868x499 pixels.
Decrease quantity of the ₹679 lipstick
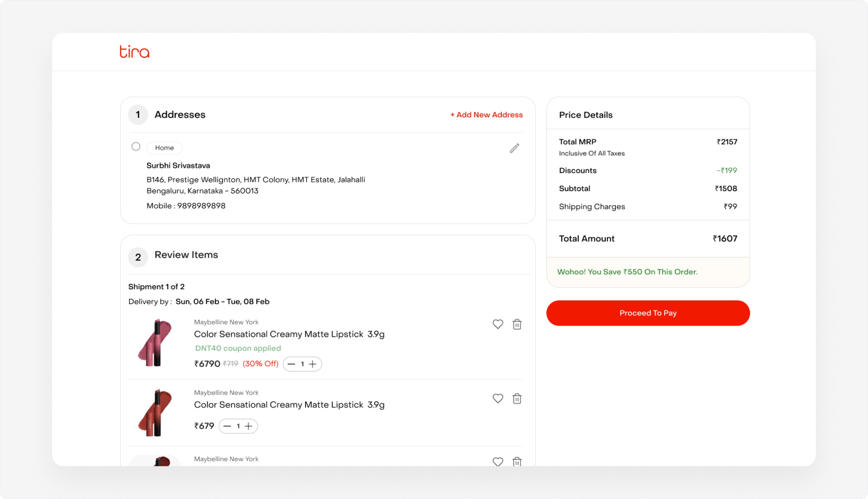pos(227,426)
